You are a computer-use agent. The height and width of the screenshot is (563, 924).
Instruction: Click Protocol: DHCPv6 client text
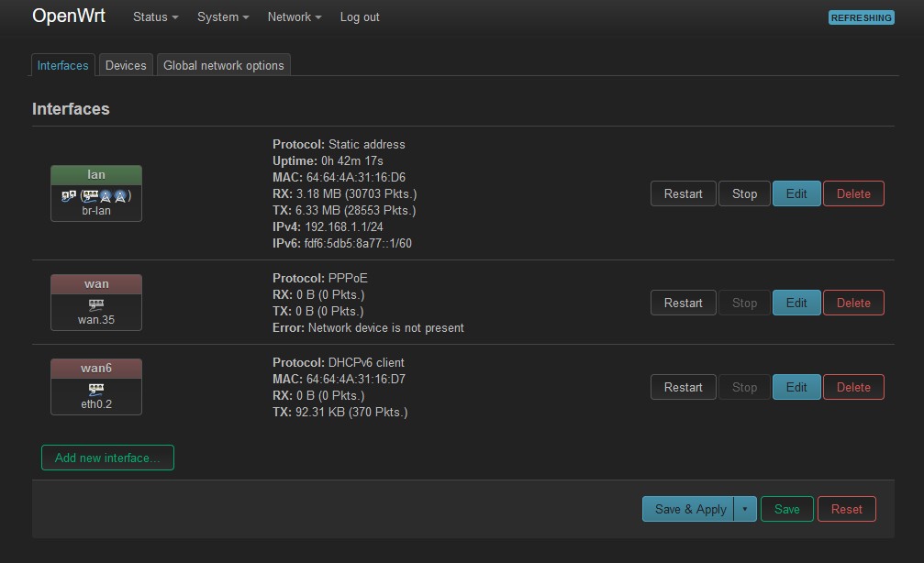[x=339, y=362]
